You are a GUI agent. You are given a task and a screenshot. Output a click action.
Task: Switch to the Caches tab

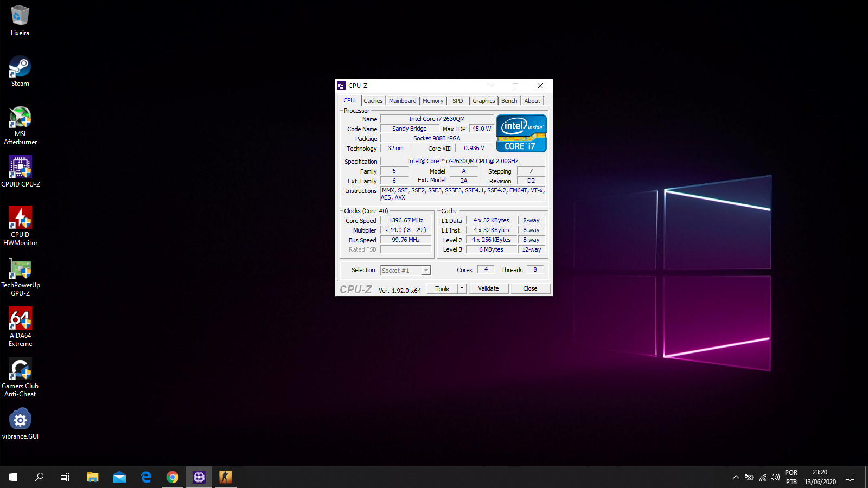[x=373, y=101]
